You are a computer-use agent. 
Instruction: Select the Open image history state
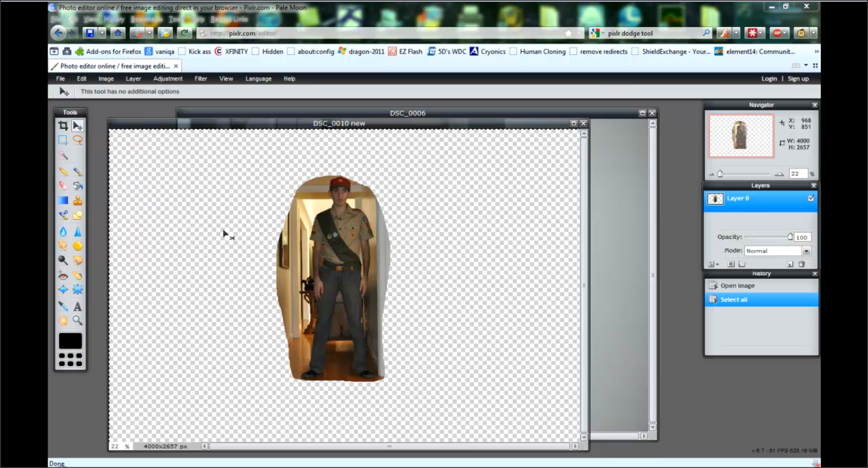pos(761,285)
